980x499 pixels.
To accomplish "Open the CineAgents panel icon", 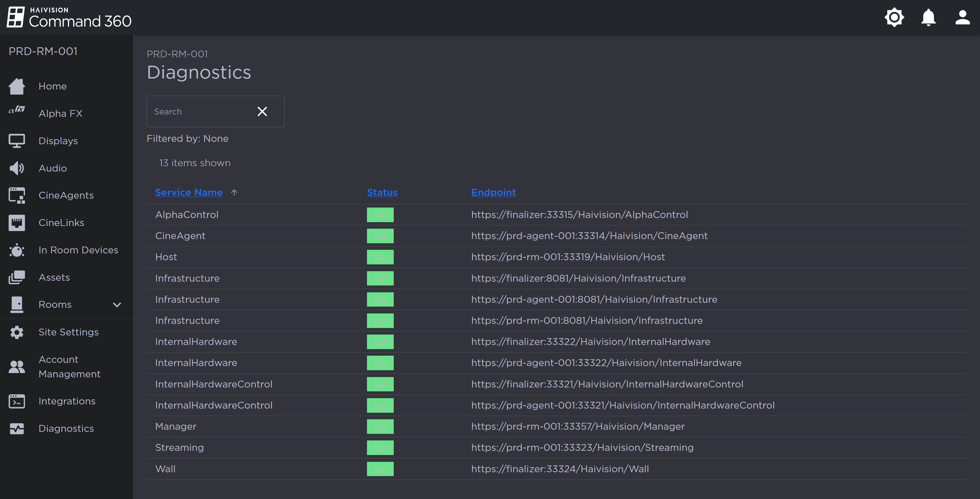I will coord(17,195).
